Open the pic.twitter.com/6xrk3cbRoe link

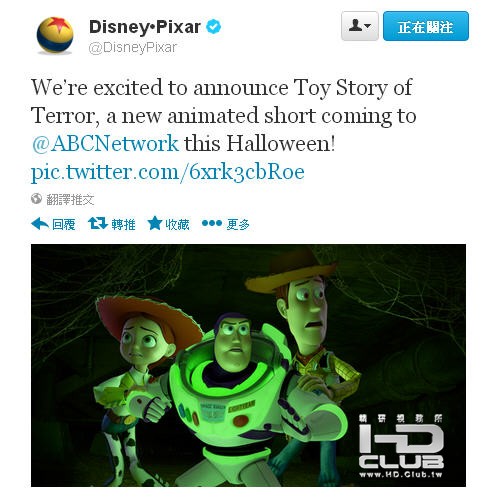point(168,172)
